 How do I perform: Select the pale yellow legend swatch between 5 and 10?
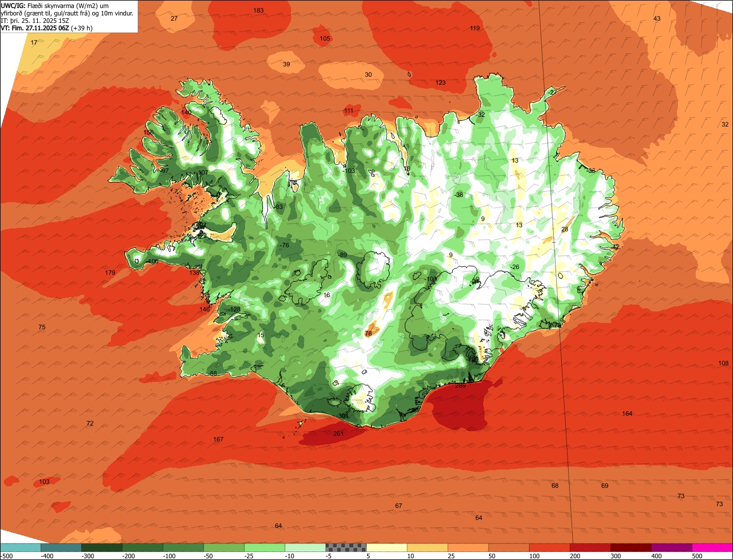click(x=387, y=547)
